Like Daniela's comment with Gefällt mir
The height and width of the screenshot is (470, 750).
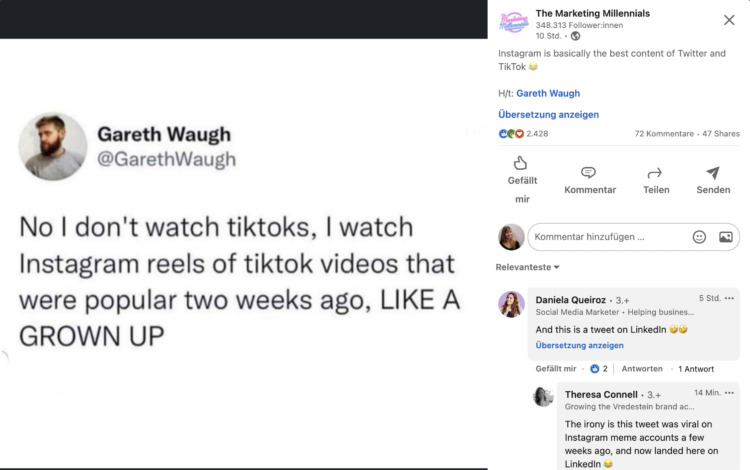[556, 369]
